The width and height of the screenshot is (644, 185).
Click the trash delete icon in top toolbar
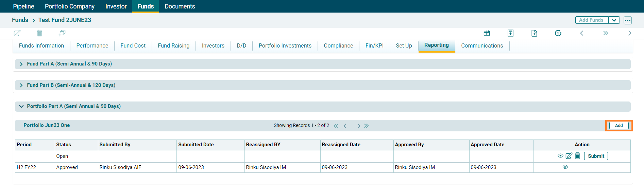pos(39,33)
